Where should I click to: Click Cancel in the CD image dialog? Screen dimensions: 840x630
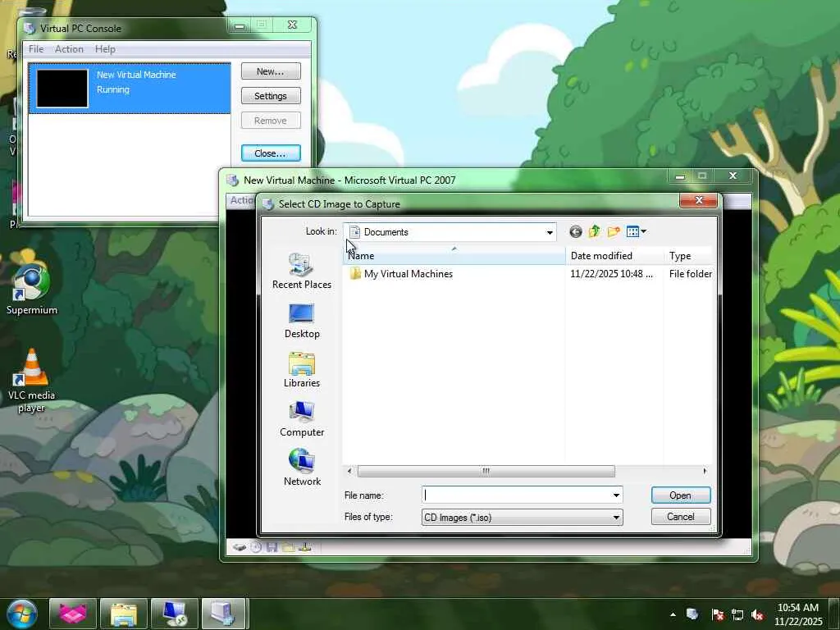pyautogui.click(x=681, y=517)
